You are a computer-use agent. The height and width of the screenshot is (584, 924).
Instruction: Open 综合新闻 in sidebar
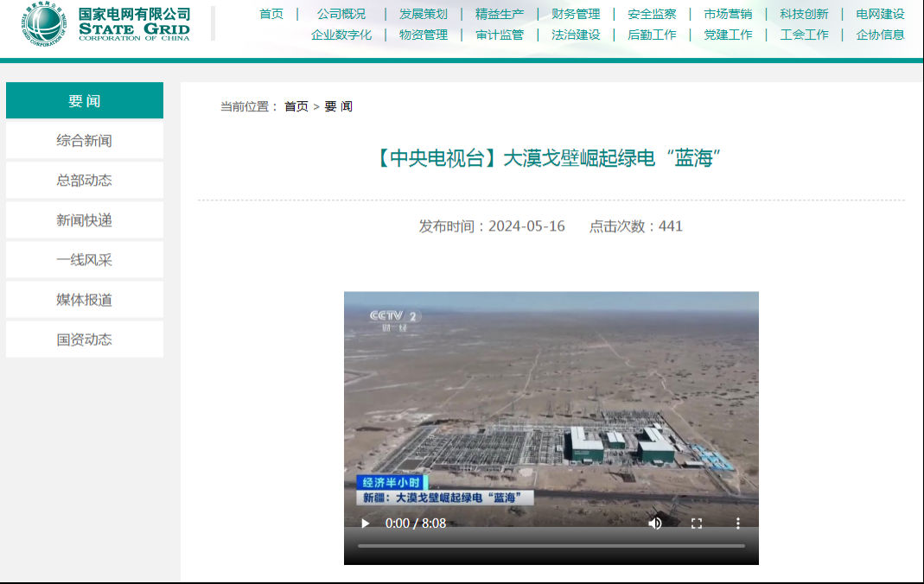(84, 141)
